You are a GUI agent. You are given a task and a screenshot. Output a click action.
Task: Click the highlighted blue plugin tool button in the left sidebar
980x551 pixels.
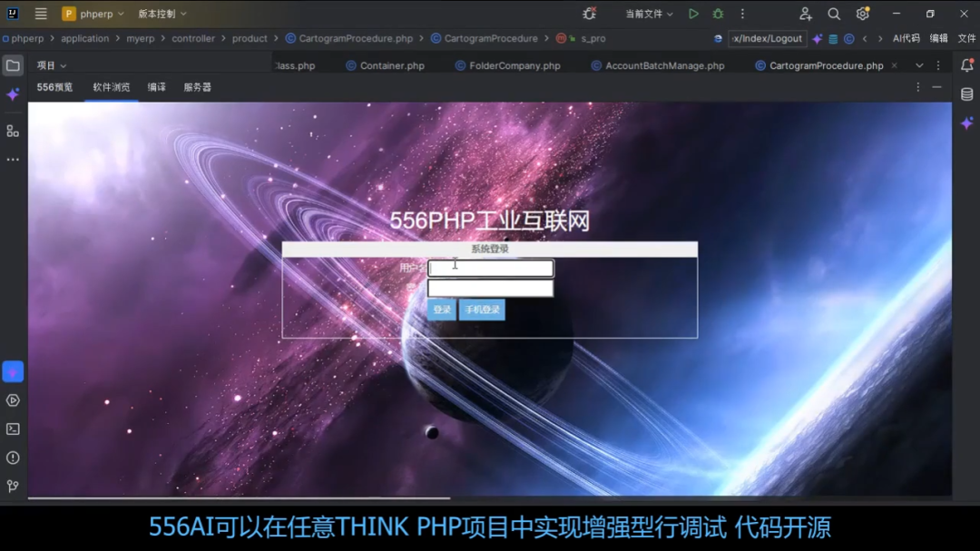tap(13, 371)
